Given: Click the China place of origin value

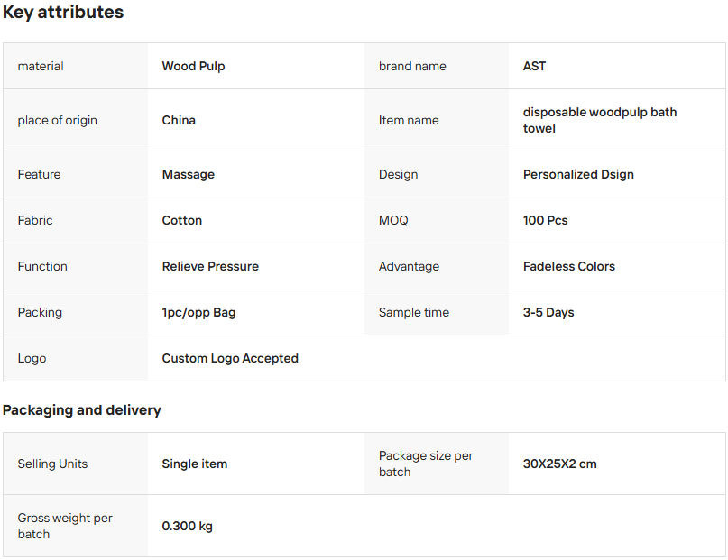Looking at the screenshot, I should click(x=179, y=120).
